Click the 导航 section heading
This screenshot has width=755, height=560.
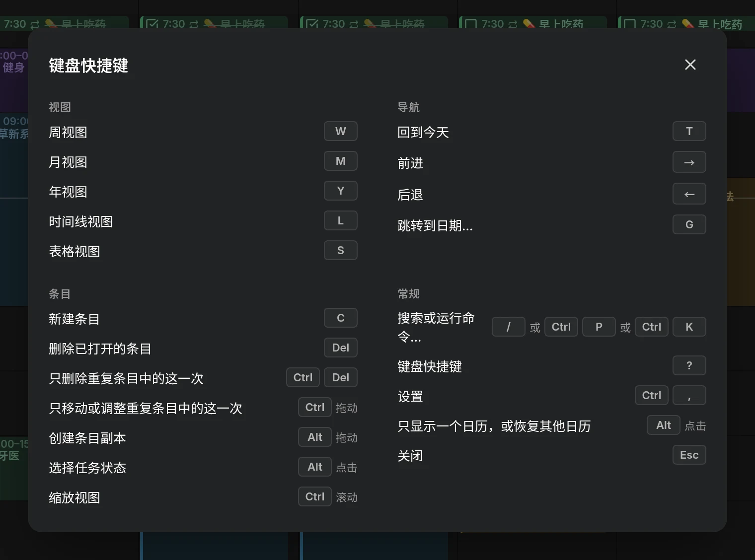(x=408, y=107)
